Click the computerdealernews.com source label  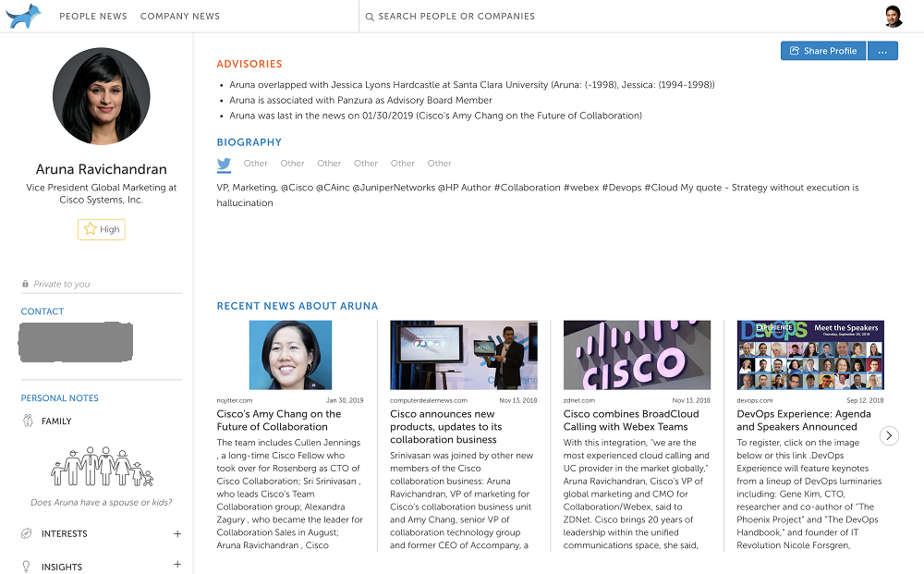point(429,400)
